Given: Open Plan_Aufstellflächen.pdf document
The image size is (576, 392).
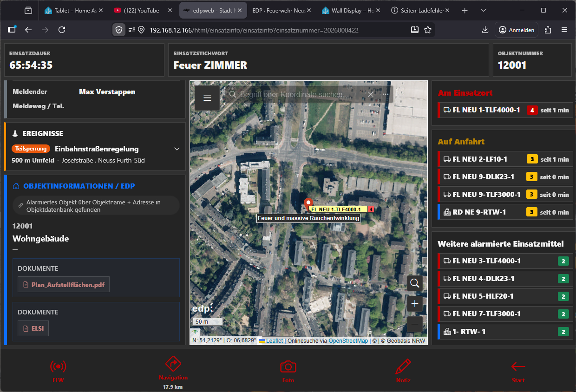Looking at the screenshot, I should [x=64, y=285].
